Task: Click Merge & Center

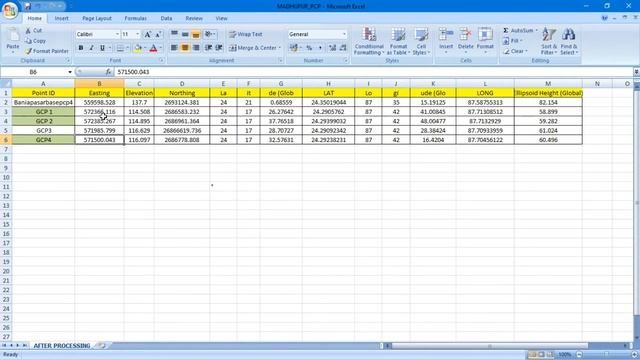Action: tap(253, 48)
